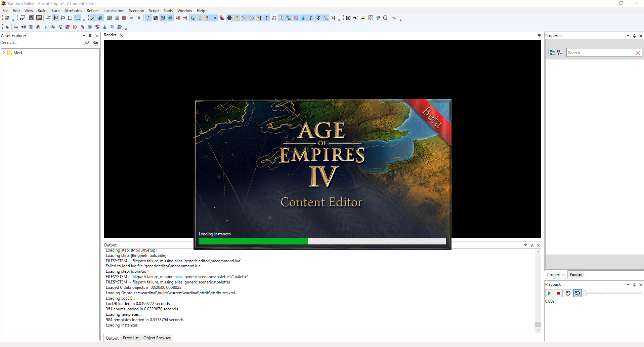The image size is (644, 347).
Task: Open Asset Explorer filter list options
Action: (x=96, y=43)
